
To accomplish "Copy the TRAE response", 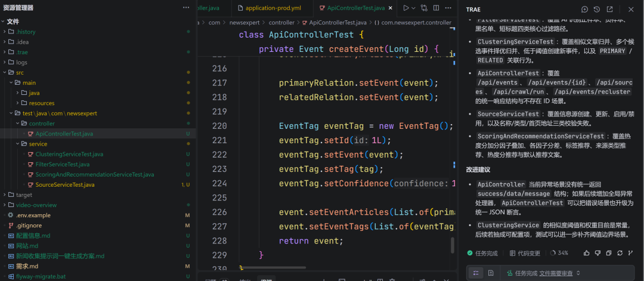I will tap(609, 253).
